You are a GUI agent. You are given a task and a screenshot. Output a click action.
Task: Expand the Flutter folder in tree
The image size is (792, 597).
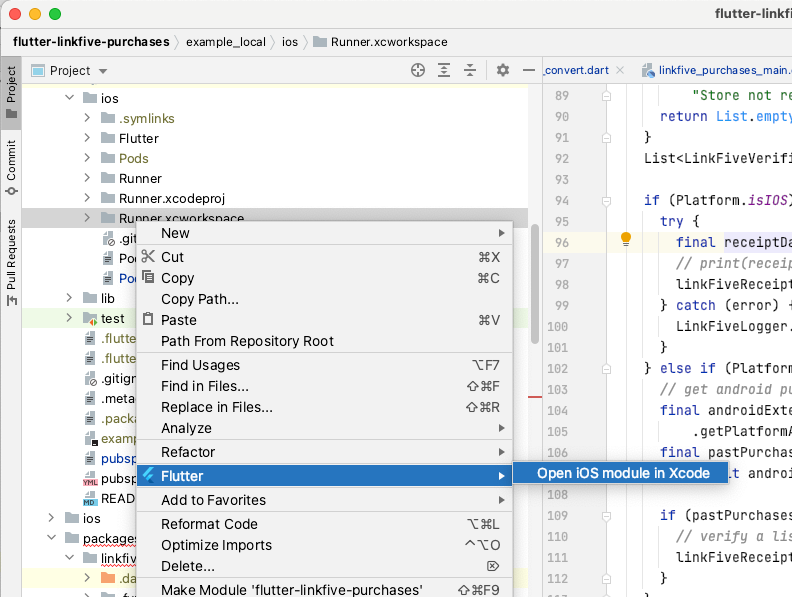point(87,138)
